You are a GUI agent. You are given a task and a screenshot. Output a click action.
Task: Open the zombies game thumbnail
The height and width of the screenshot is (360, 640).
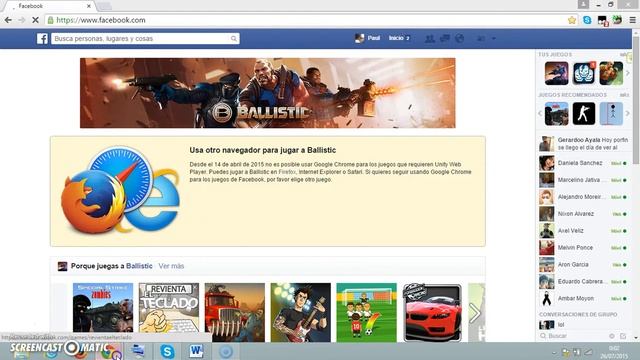click(x=103, y=312)
